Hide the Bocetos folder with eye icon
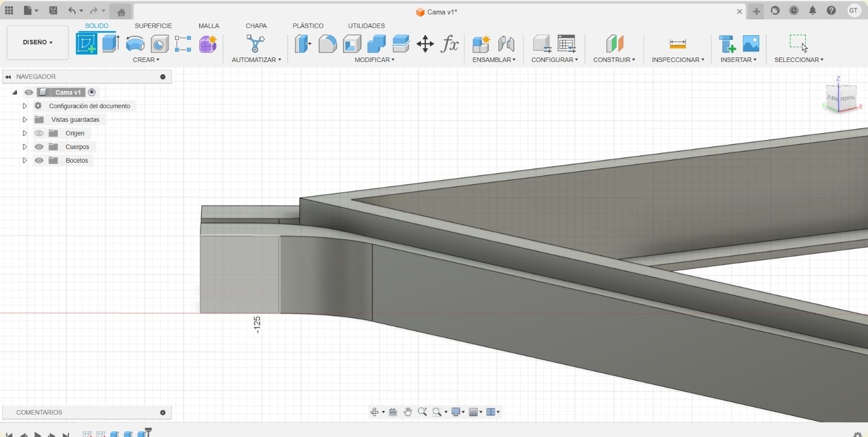This screenshot has width=868, height=437. pos(39,160)
